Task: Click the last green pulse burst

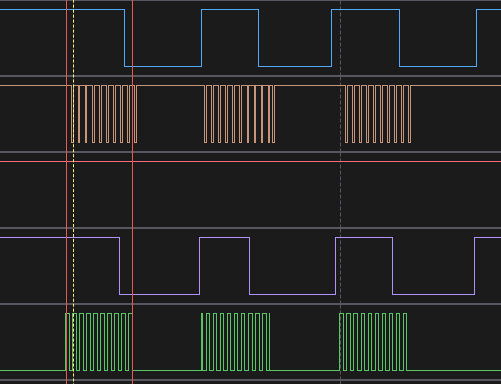Action: tap(373, 342)
